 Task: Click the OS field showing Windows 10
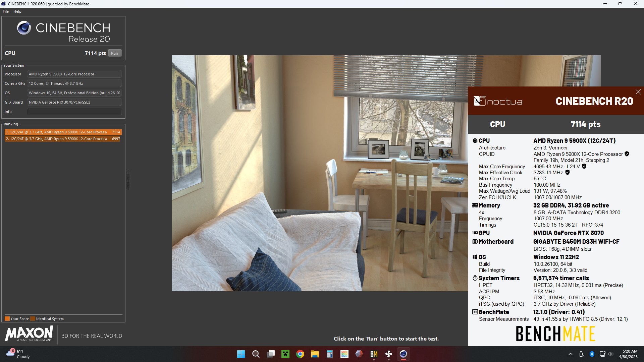[74, 93]
